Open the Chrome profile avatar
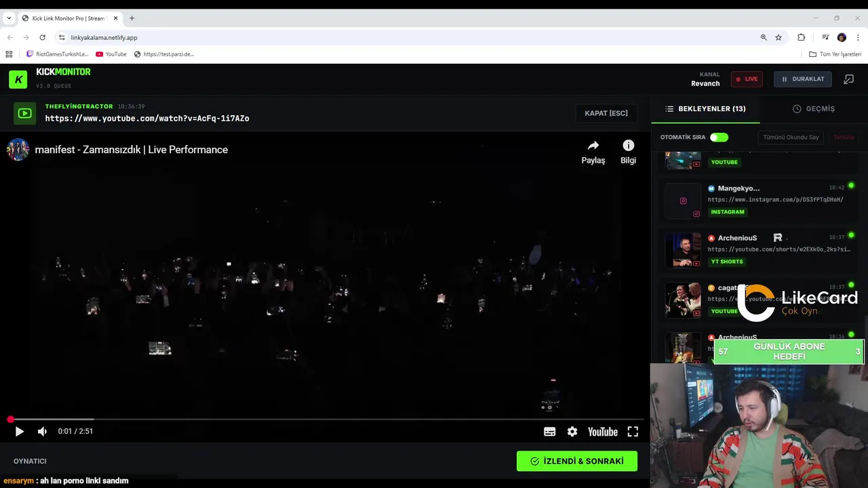The image size is (868, 488). click(x=842, y=37)
